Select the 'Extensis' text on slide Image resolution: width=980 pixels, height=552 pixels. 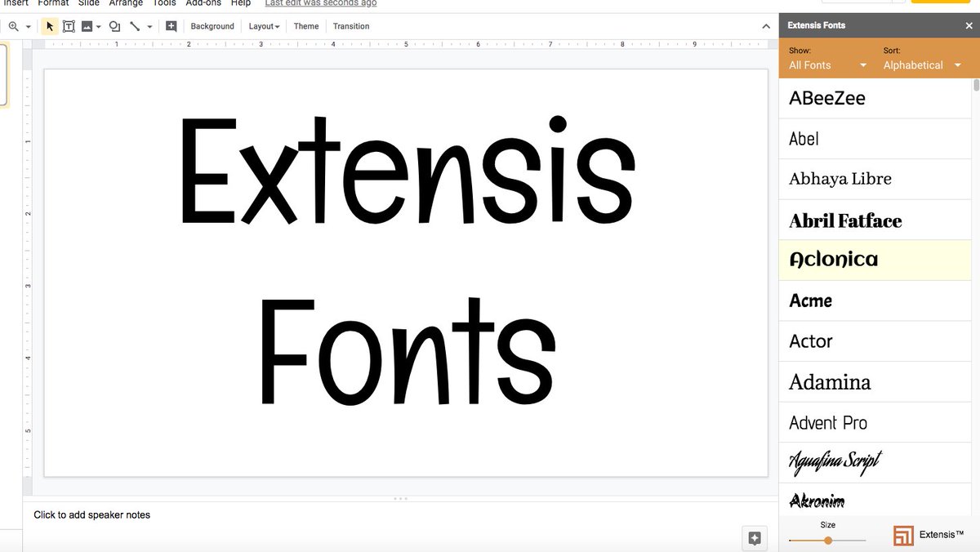(407, 171)
